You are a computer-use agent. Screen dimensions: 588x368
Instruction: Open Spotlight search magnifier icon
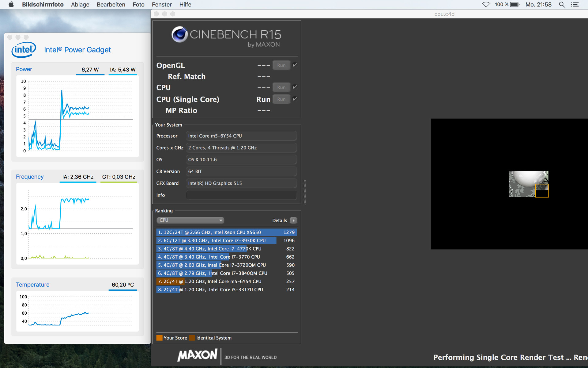562,4
